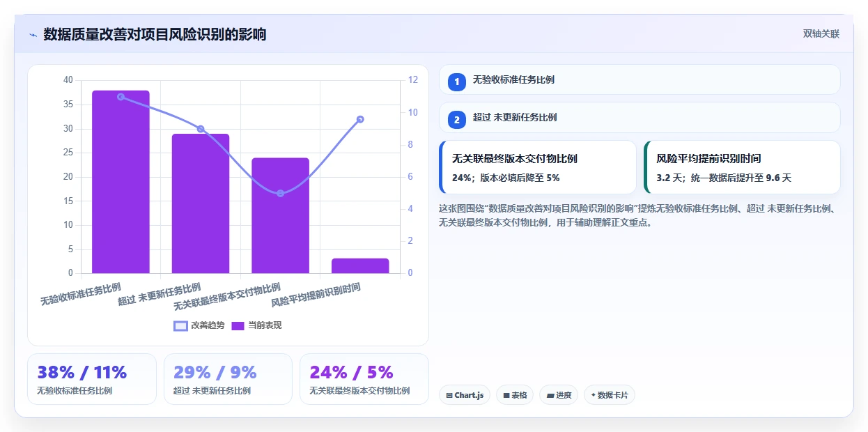
Task: Click the trend line point above the first bar
Action: (x=121, y=97)
